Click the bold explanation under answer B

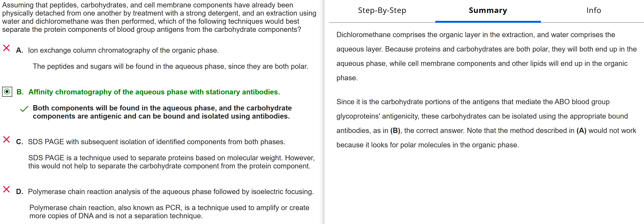pyautogui.click(x=162, y=112)
